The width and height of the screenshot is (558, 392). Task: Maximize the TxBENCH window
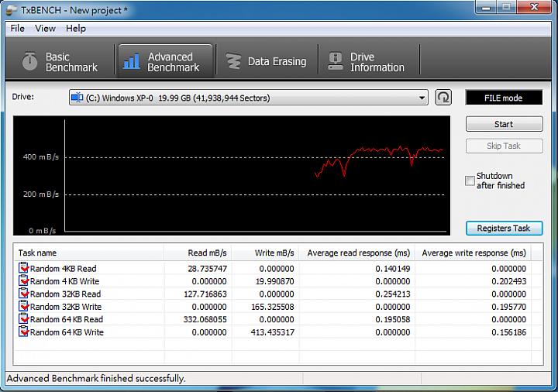click(507, 7)
